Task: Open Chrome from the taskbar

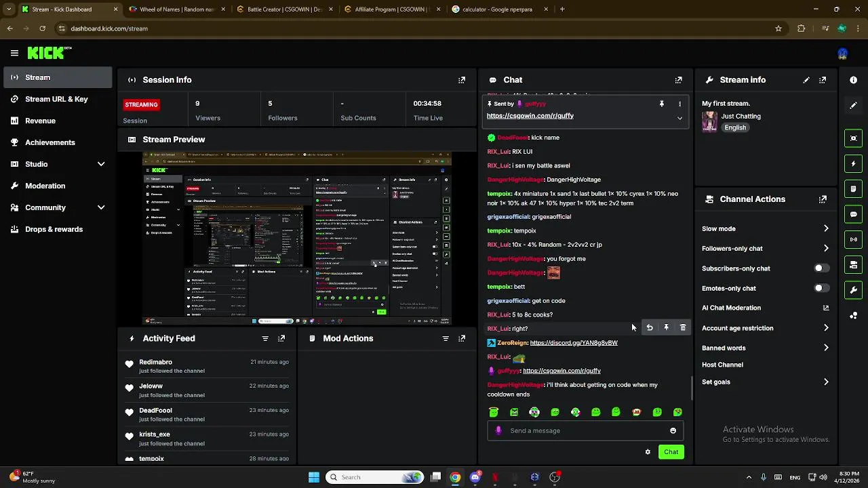Action: pos(455,477)
